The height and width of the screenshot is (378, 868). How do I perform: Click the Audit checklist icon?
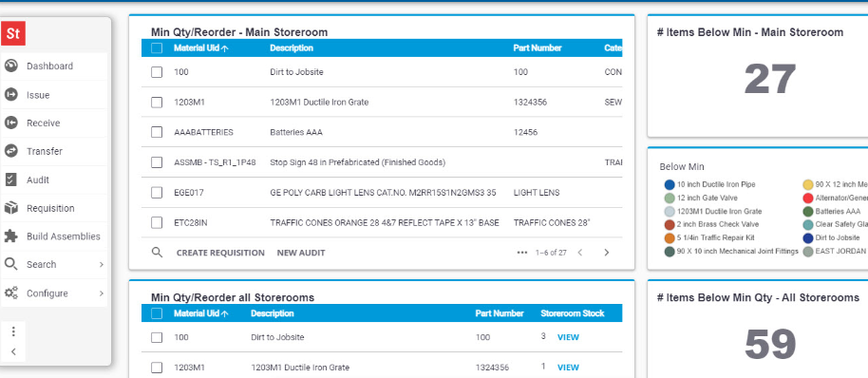pyautogui.click(x=11, y=180)
